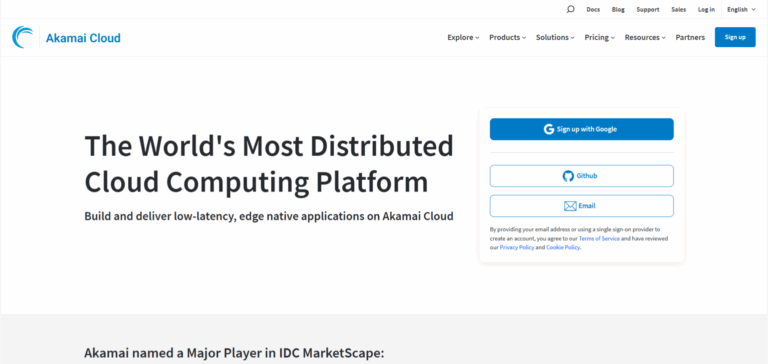The width and height of the screenshot is (768, 364).
Task: Expand the Pricing menu
Action: 600,37
